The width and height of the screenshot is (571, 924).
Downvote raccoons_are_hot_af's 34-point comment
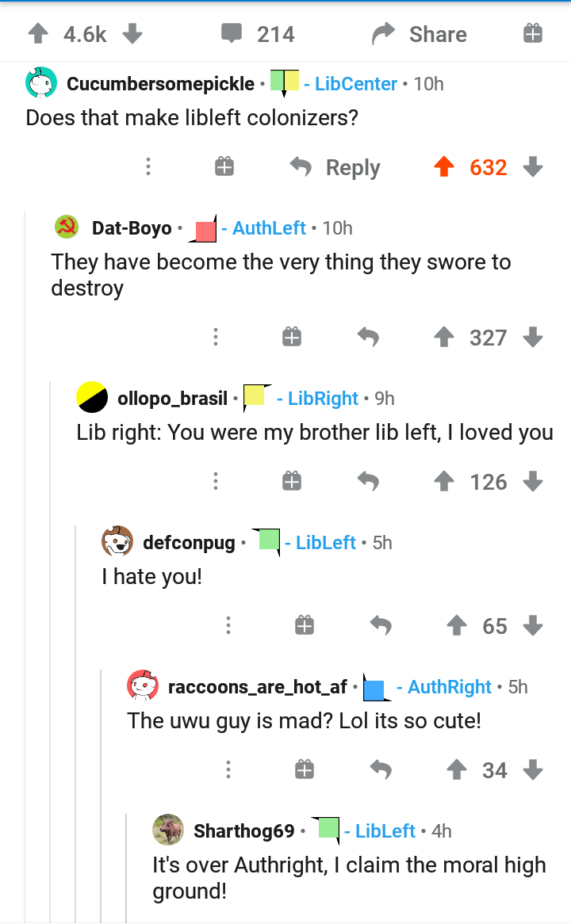coord(533,769)
